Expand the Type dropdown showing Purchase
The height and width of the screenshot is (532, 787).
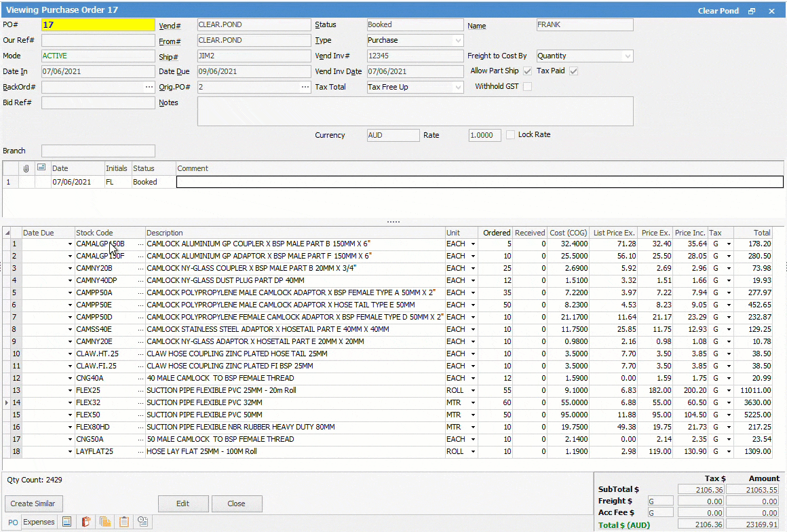tap(458, 41)
